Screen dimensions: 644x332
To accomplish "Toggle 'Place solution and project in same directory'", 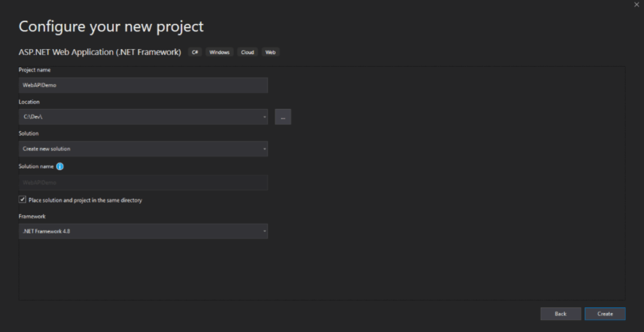I will [x=23, y=200].
